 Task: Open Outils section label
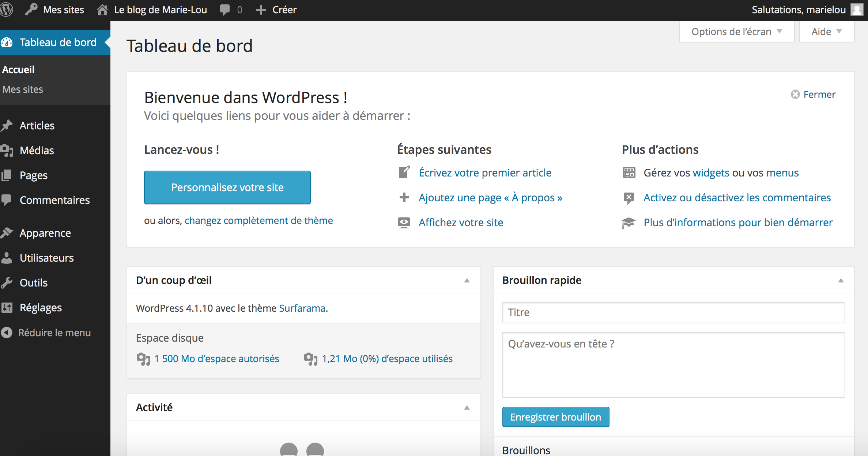[x=34, y=283]
